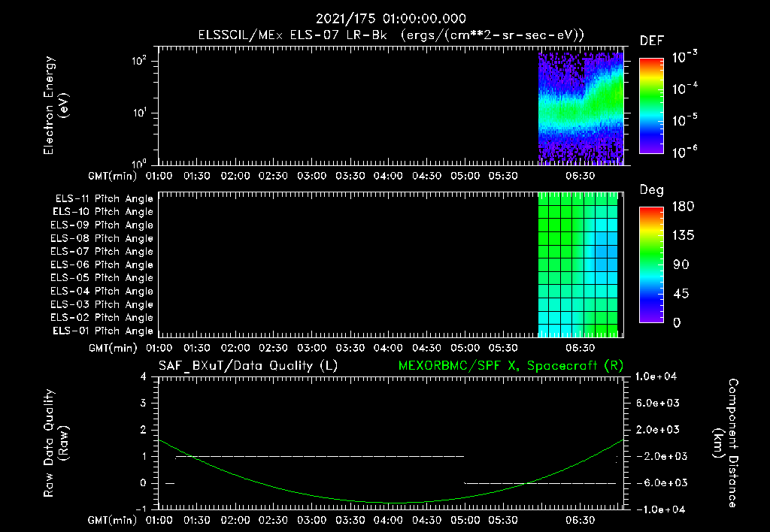
Task: Select the ELS-03 Pitch Angle row label
Action: pos(102,305)
